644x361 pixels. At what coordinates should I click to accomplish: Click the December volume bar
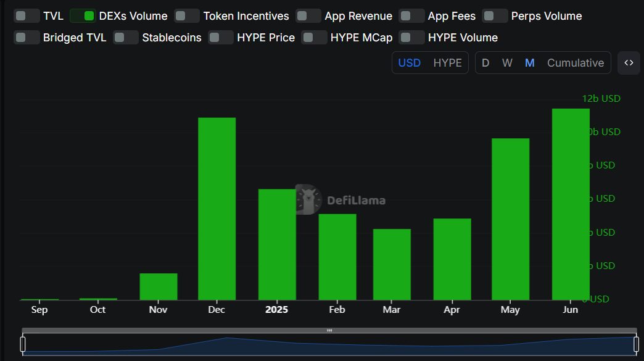(217, 209)
